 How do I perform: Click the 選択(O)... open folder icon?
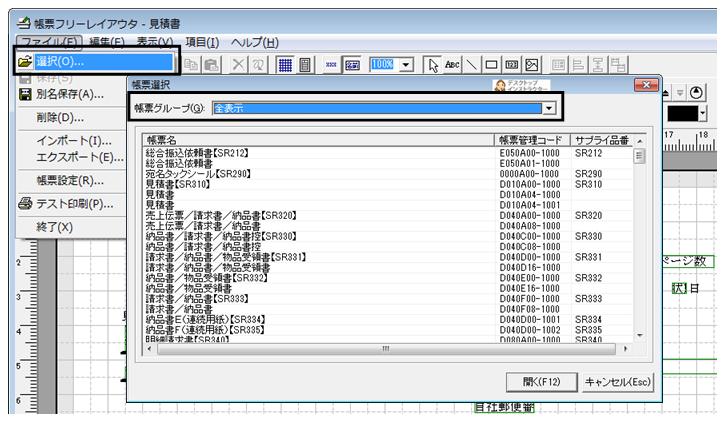pos(25,61)
